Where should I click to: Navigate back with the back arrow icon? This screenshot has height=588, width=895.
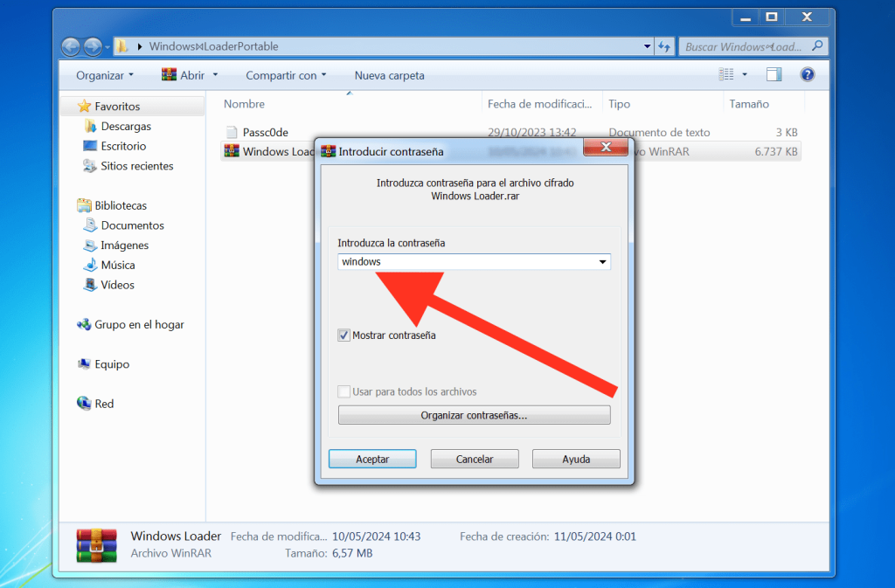point(70,46)
